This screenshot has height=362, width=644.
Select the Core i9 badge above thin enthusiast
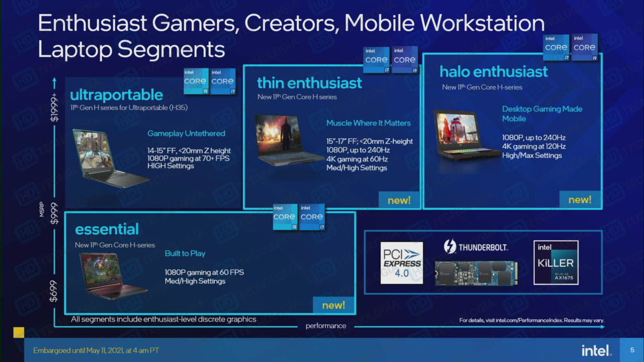coord(405,60)
